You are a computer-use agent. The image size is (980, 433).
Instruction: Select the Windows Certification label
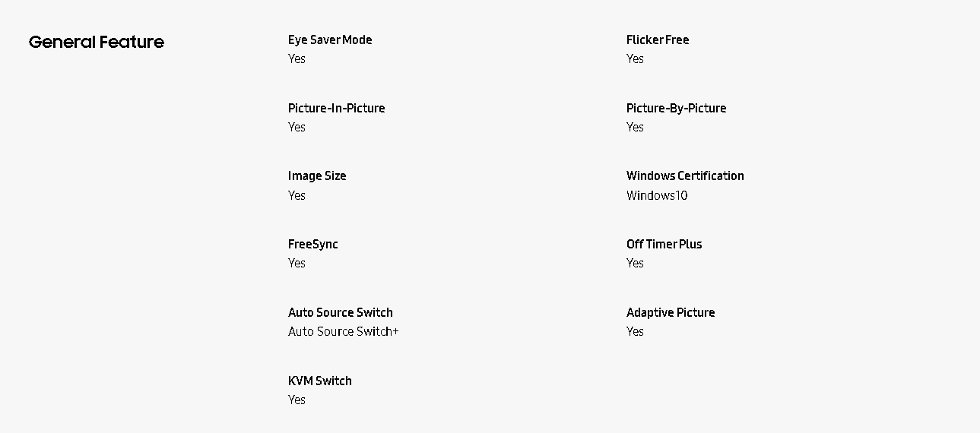coord(685,175)
